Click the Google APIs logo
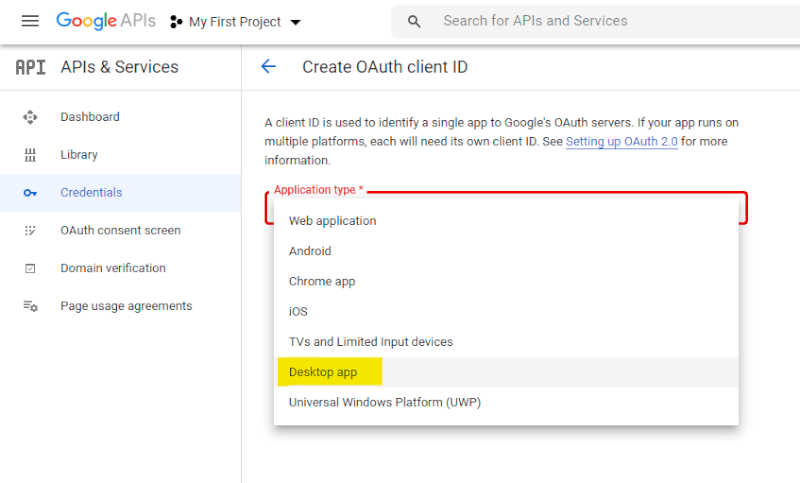This screenshot has width=800, height=483. click(105, 21)
